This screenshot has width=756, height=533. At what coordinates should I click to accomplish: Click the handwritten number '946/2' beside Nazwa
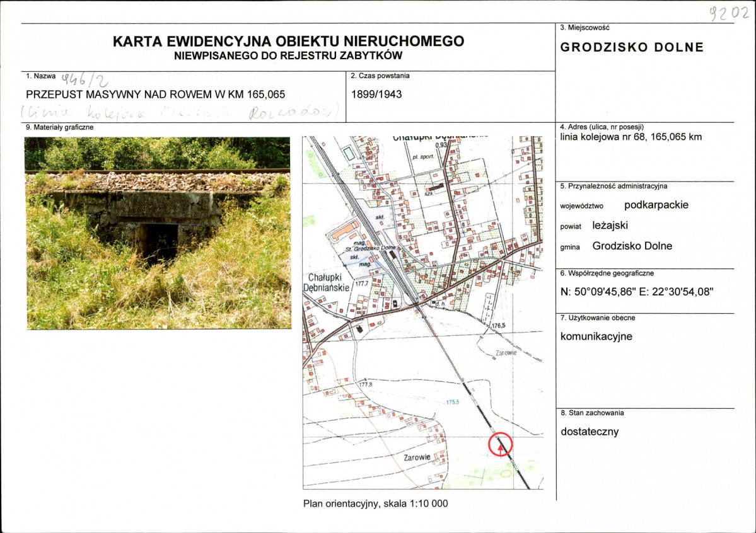point(85,79)
